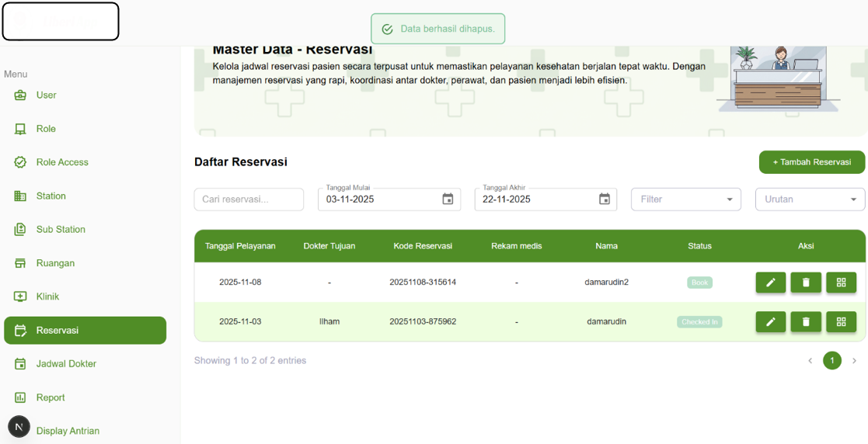The height and width of the screenshot is (444, 868).
Task: Open the Ruangan menu item
Action: (85, 263)
